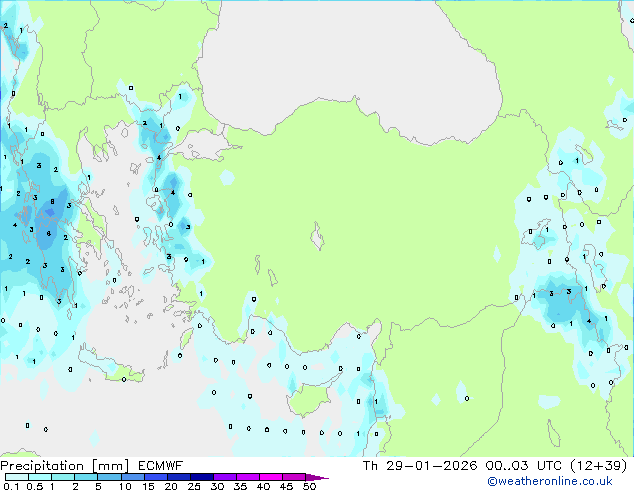Click the "ECMWF" model label

[x=161, y=466]
